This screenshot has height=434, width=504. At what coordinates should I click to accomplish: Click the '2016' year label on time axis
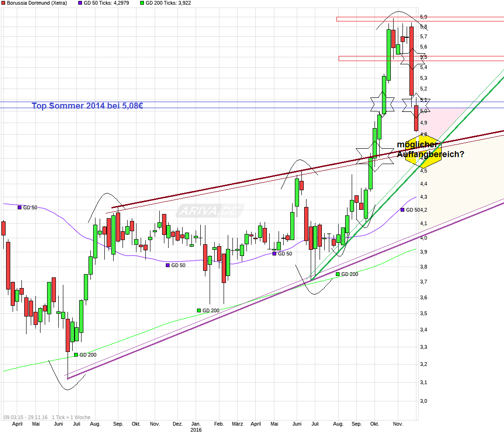196,430
